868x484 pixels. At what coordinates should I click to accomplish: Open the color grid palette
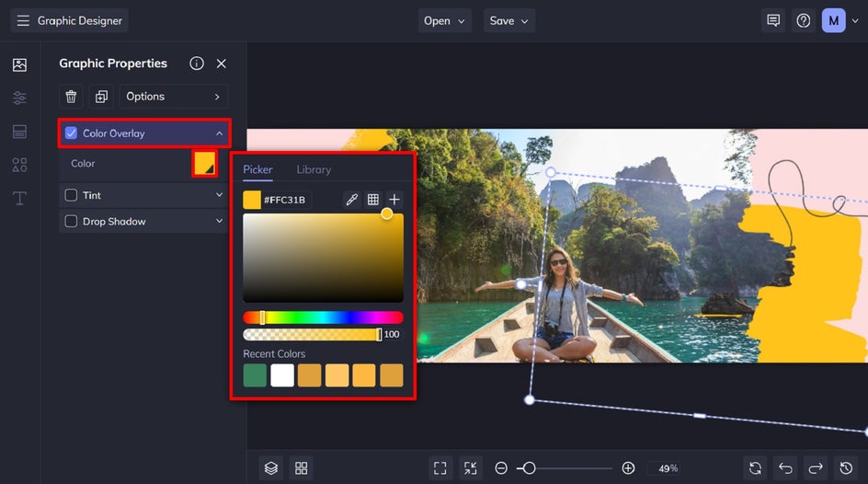pyautogui.click(x=373, y=200)
